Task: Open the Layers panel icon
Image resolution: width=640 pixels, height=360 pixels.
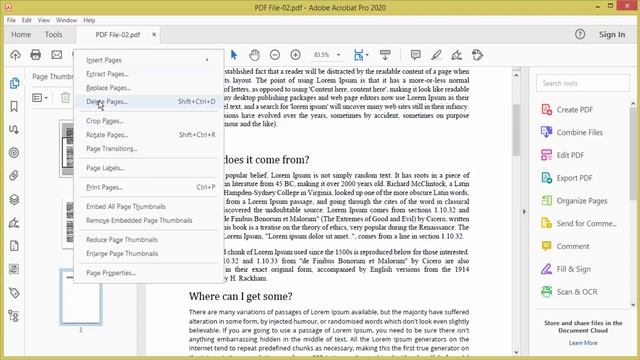Action: click(14, 200)
